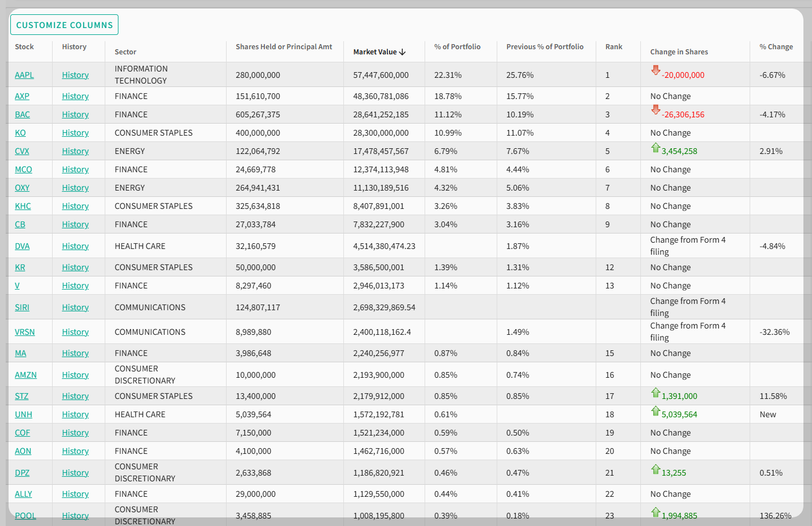Open the OXY stock link
The height and width of the screenshot is (526, 812).
coord(22,188)
